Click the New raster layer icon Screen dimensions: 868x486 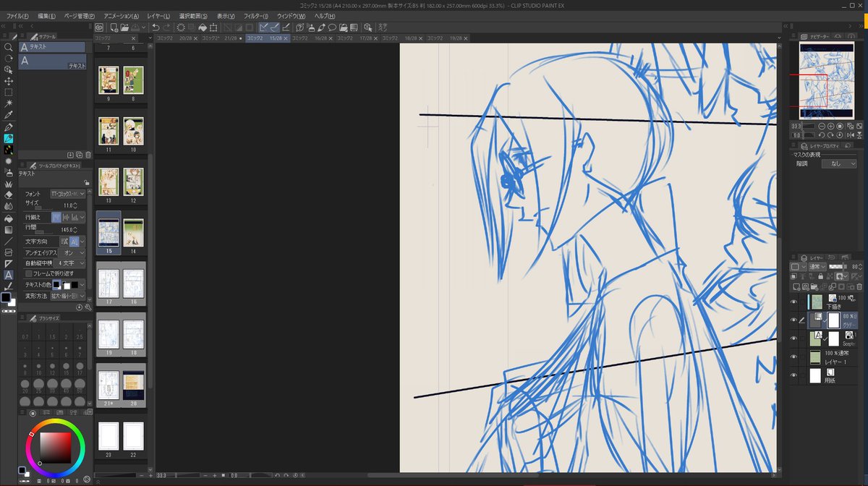point(797,286)
